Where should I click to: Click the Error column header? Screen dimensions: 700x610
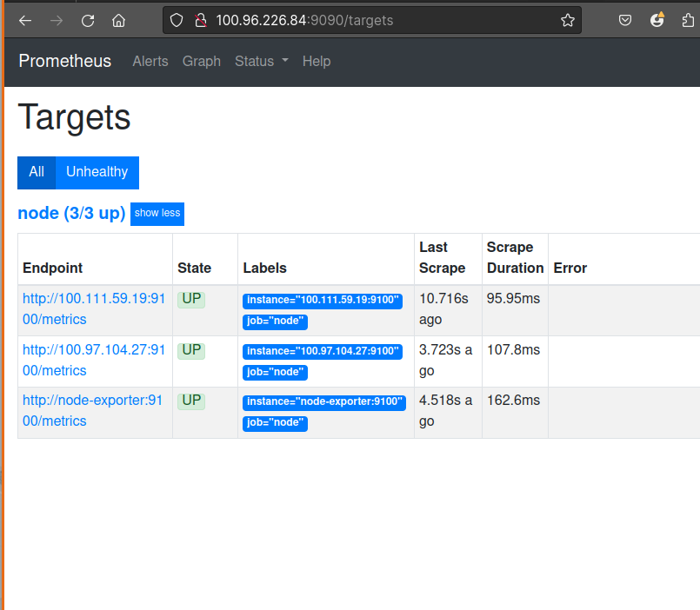[570, 269]
